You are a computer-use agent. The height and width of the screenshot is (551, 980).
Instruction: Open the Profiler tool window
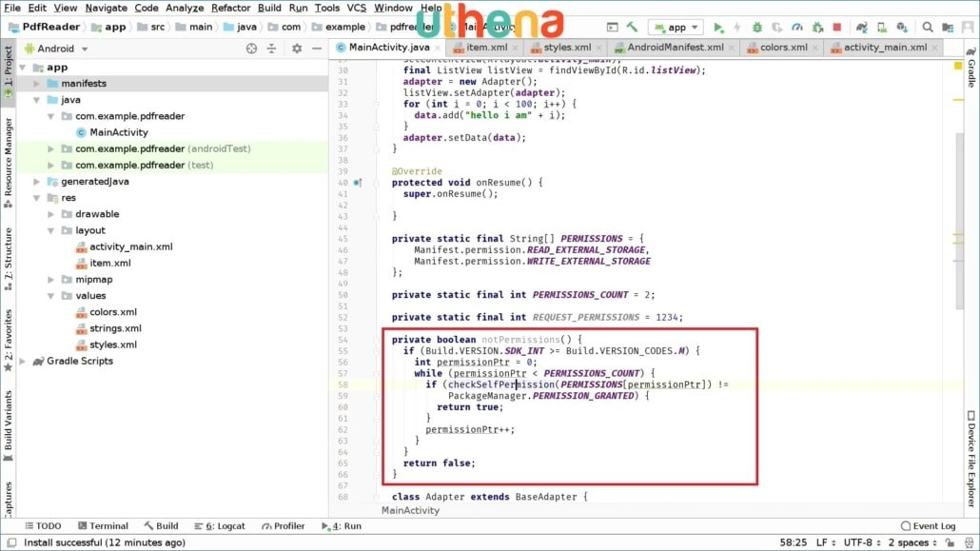pyautogui.click(x=284, y=526)
